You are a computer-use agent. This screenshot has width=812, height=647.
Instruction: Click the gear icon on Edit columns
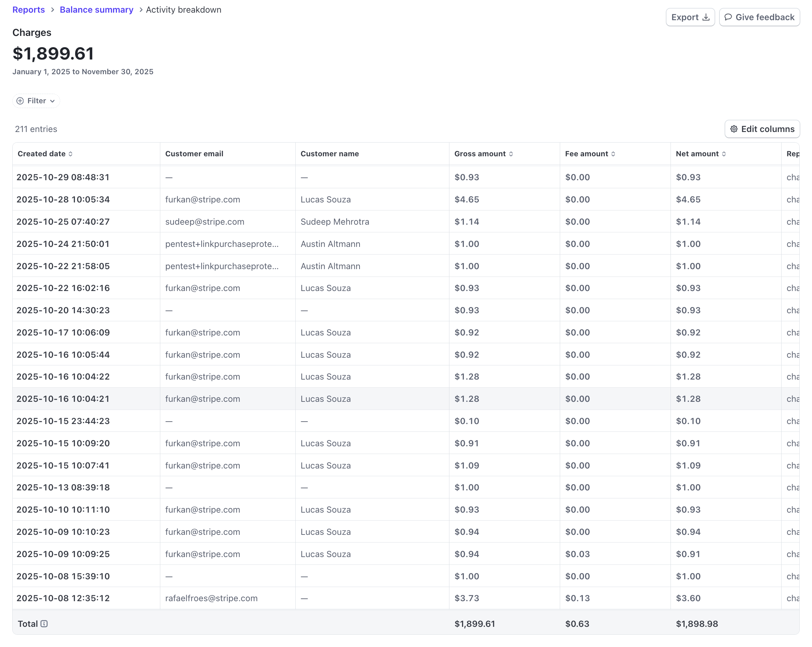(x=734, y=129)
